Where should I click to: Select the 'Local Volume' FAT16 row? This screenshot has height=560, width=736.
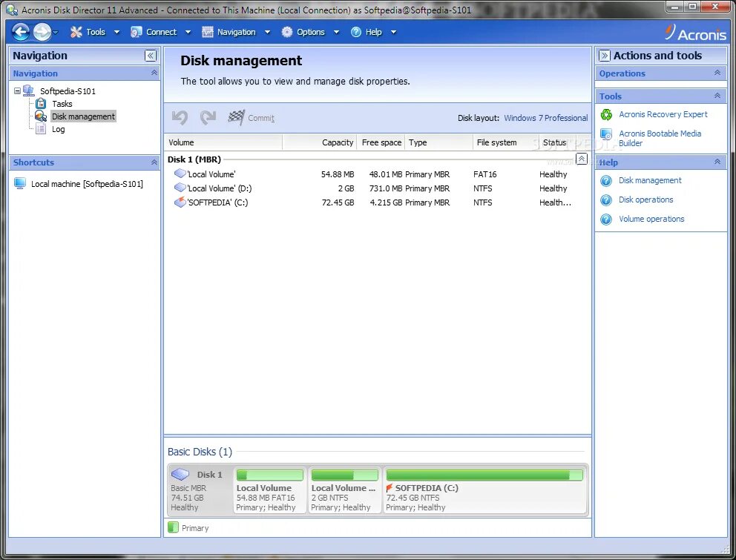point(377,174)
